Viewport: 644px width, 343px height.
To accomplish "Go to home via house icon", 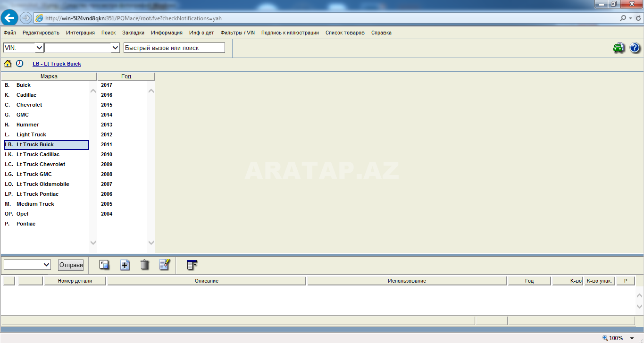I will pos(8,63).
